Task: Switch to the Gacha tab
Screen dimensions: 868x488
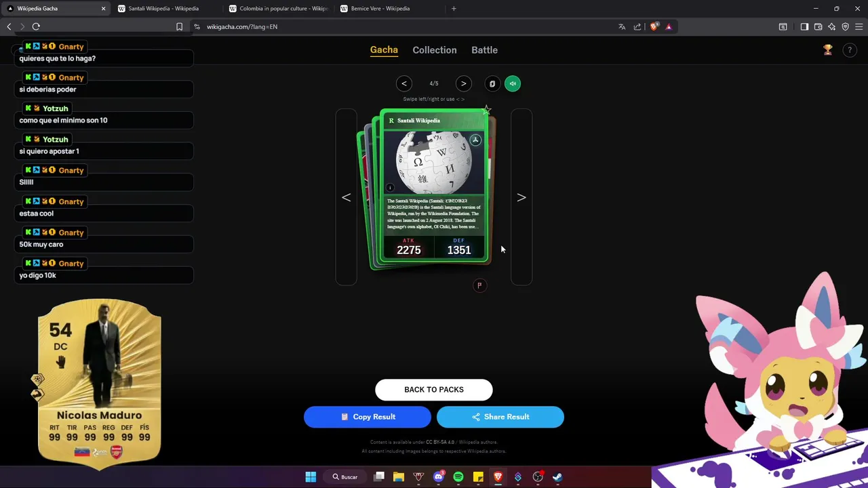Action: (x=384, y=50)
